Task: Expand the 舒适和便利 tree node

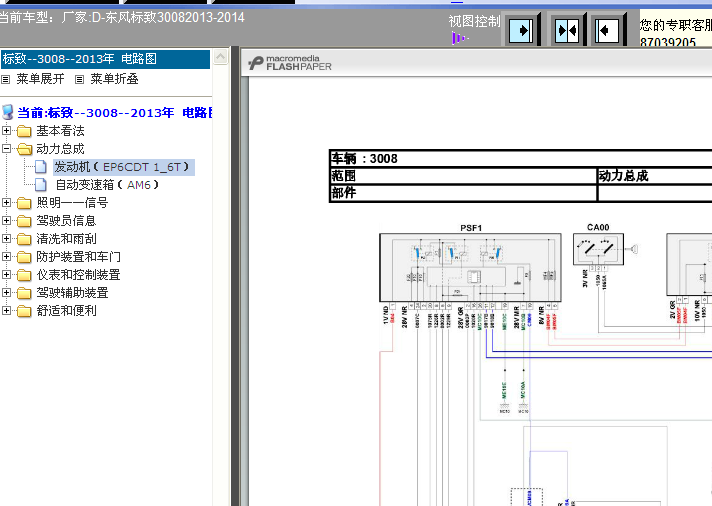Action: pos(6,310)
